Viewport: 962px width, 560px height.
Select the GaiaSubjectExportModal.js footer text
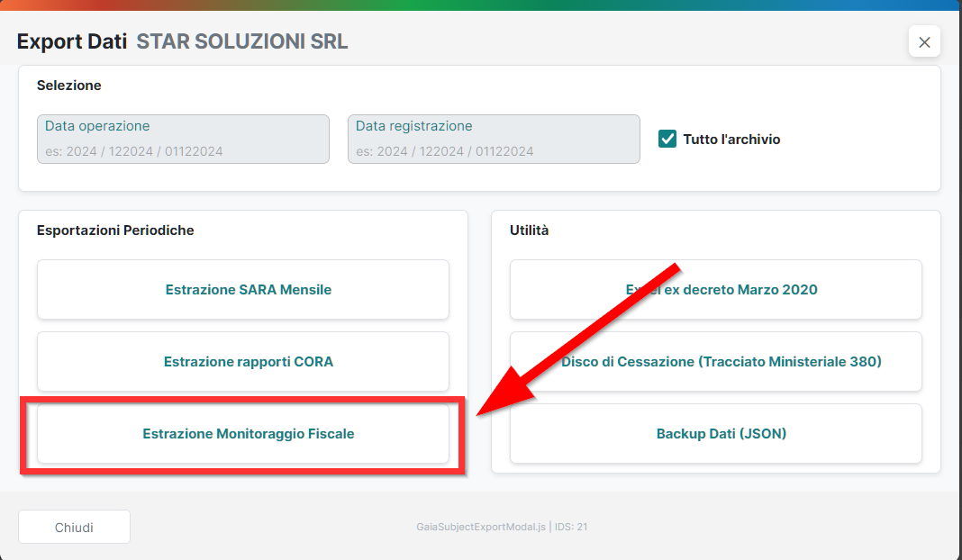coord(481,527)
